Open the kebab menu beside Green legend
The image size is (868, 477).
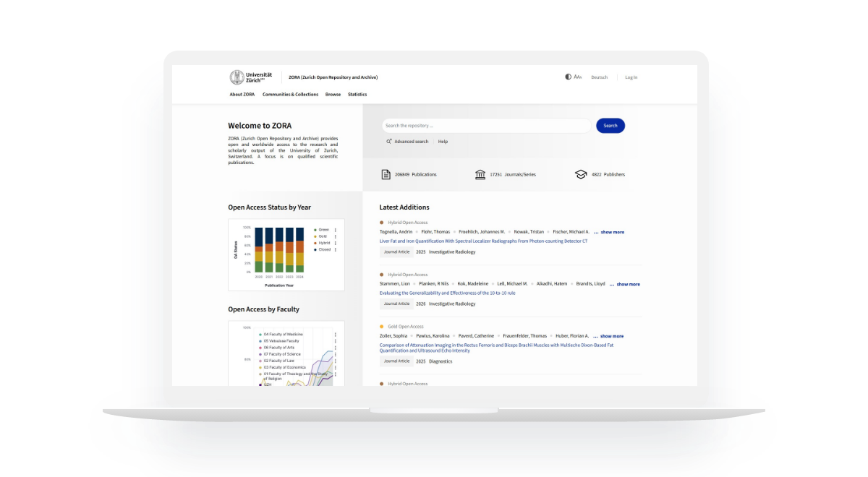336,230
